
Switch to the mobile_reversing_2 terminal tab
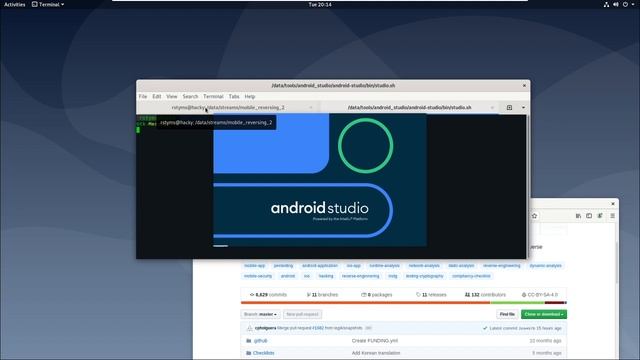[228, 107]
